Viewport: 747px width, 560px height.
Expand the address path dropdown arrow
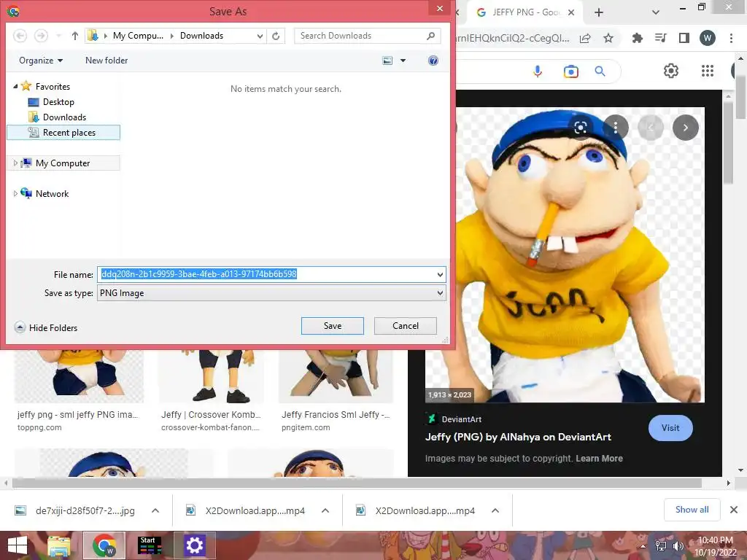coord(260,36)
